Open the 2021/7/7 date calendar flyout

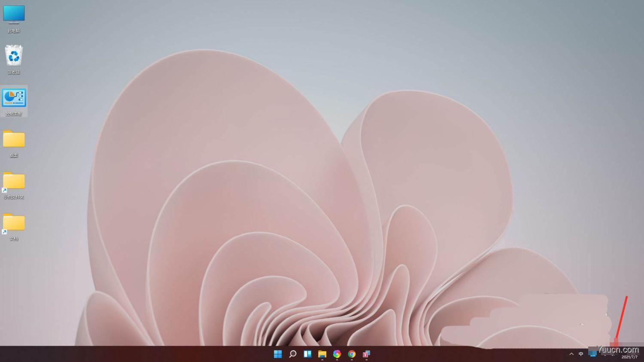[x=629, y=357]
